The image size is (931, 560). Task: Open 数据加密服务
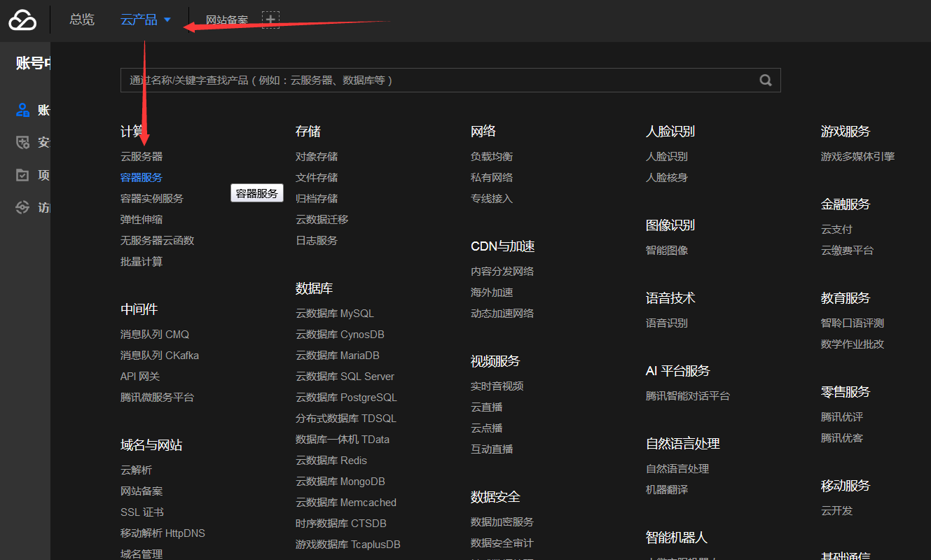[502, 521]
